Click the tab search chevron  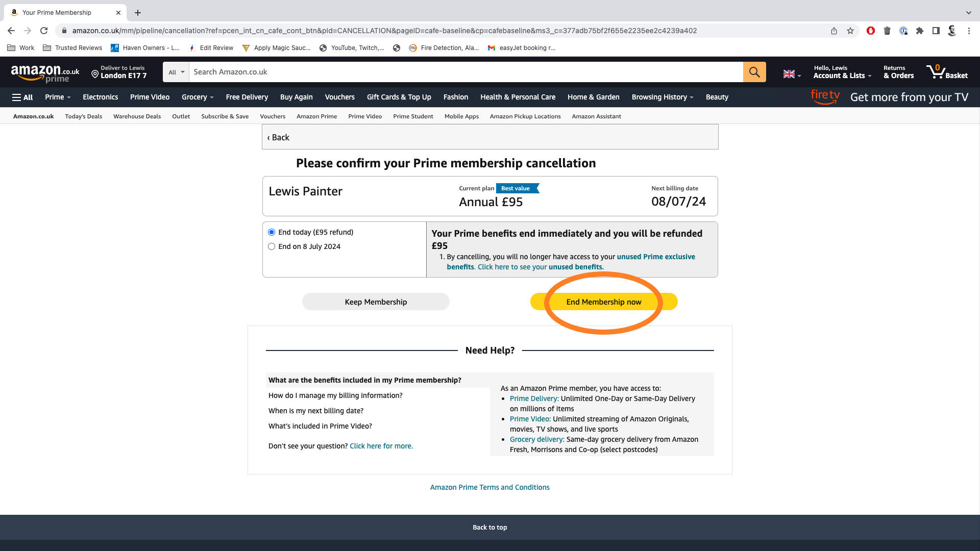(969, 13)
